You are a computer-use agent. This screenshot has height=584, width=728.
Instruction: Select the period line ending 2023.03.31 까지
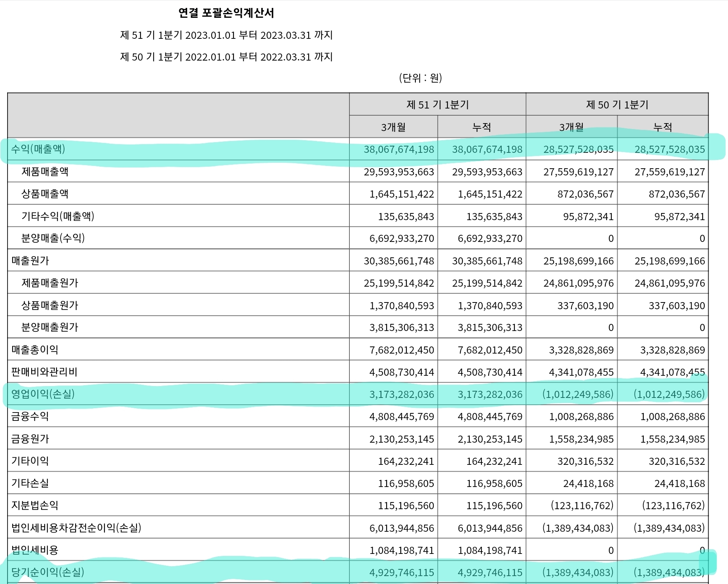pos(226,35)
